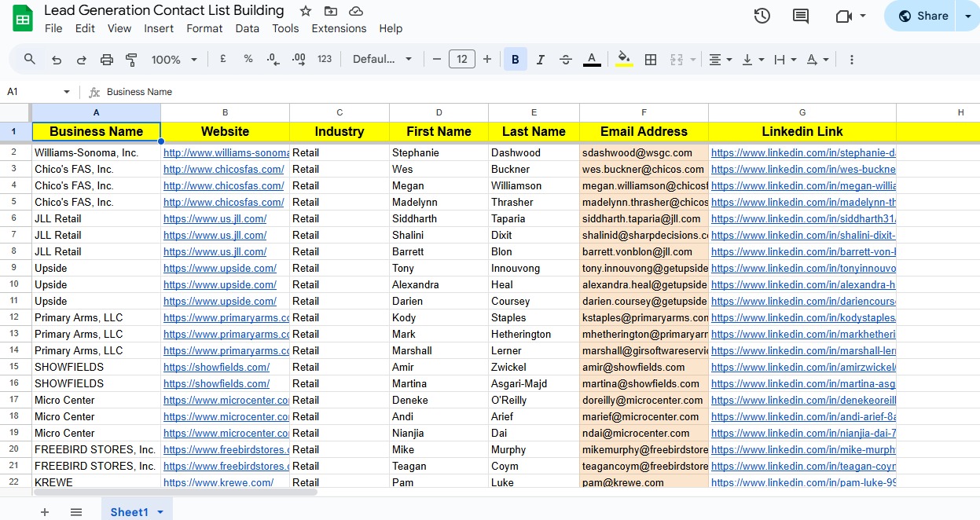Increase decimal places
This screenshot has height=520, width=980.
[299, 59]
